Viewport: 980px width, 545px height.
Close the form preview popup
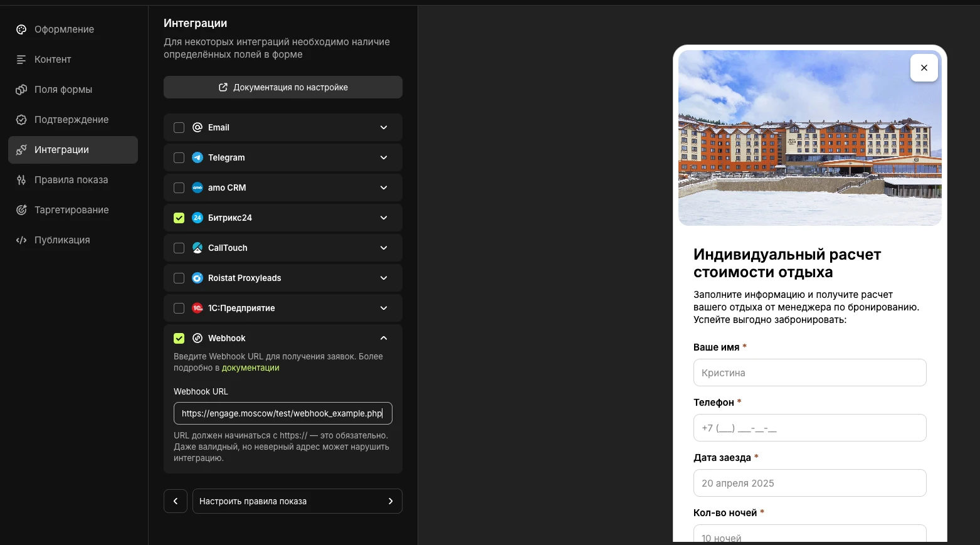click(x=924, y=68)
